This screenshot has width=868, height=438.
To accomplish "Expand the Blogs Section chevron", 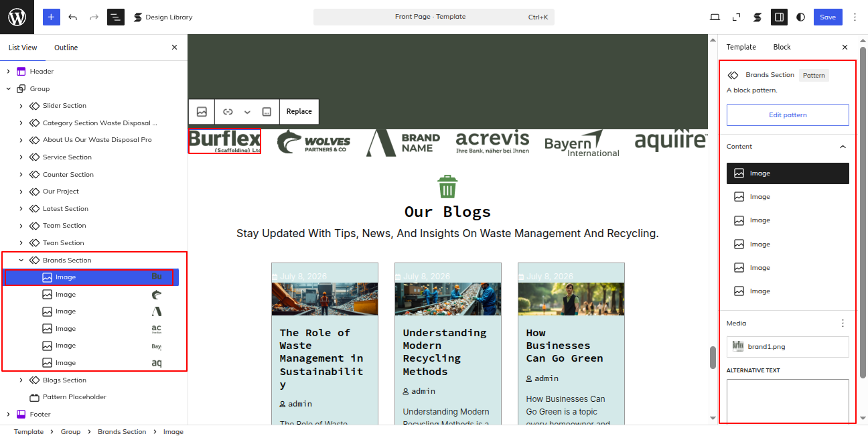I will tap(21, 380).
